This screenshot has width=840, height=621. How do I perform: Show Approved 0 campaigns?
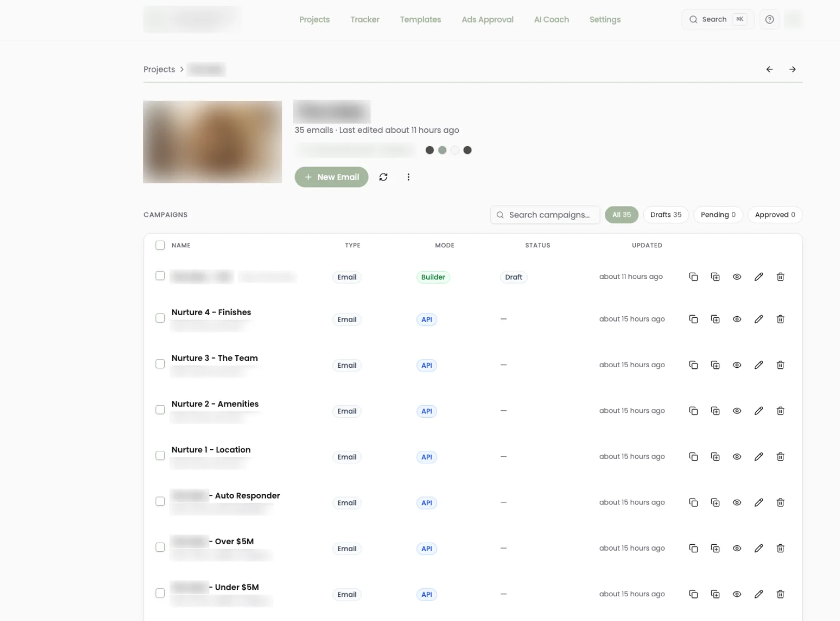click(x=775, y=215)
